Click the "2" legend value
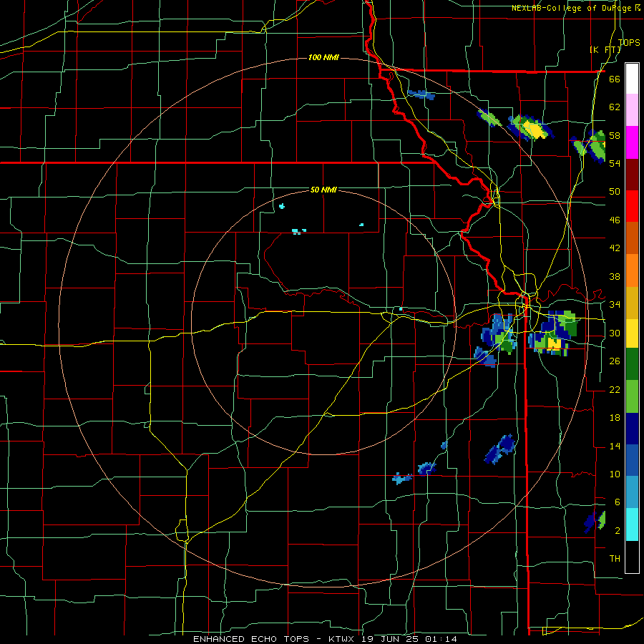This screenshot has height=644, width=644. pyautogui.click(x=617, y=531)
